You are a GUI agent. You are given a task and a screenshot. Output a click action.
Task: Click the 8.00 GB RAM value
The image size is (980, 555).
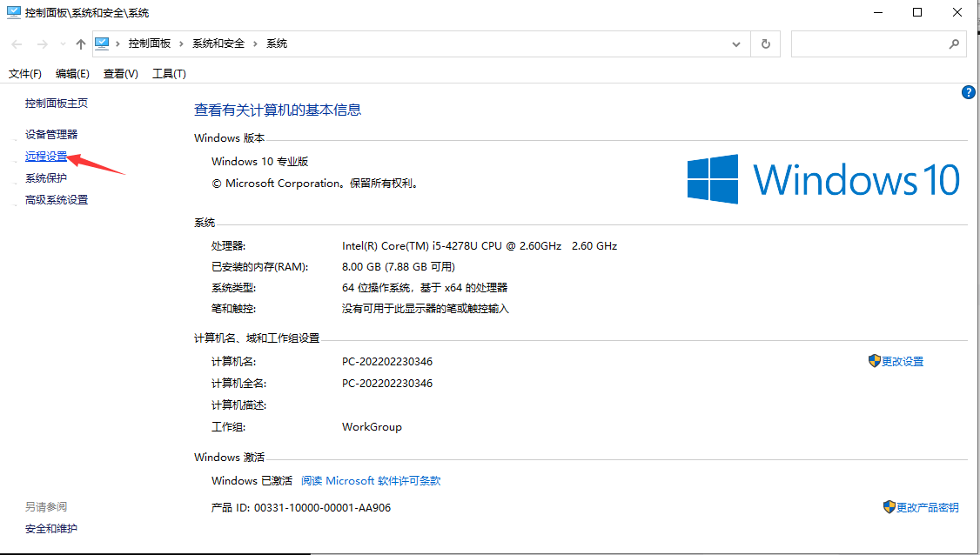[x=398, y=267]
